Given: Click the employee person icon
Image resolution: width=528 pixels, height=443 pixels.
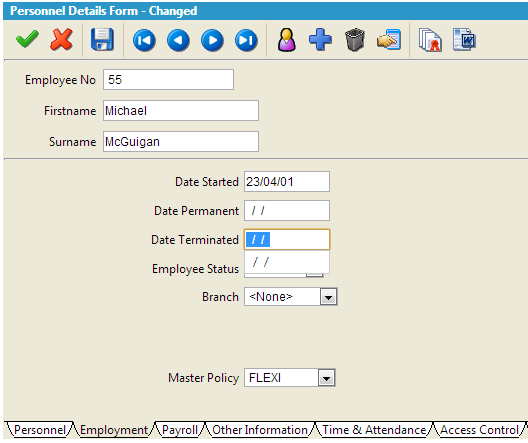Looking at the screenshot, I should (287, 40).
